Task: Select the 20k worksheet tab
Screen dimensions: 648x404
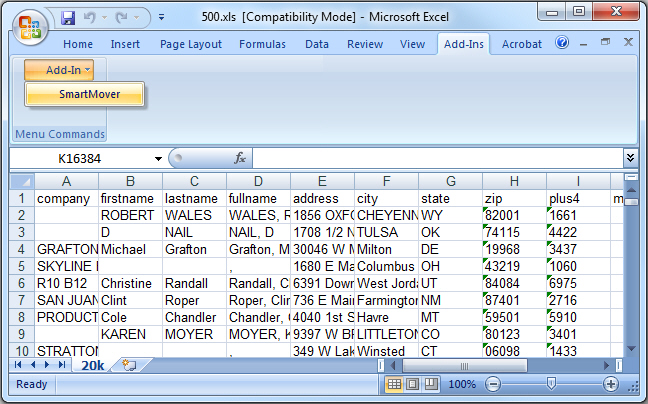Action: [92, 365]
